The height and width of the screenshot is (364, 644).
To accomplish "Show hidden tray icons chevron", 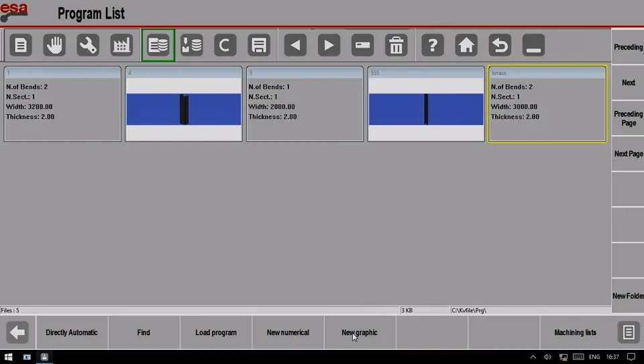I will click(533, 357).
